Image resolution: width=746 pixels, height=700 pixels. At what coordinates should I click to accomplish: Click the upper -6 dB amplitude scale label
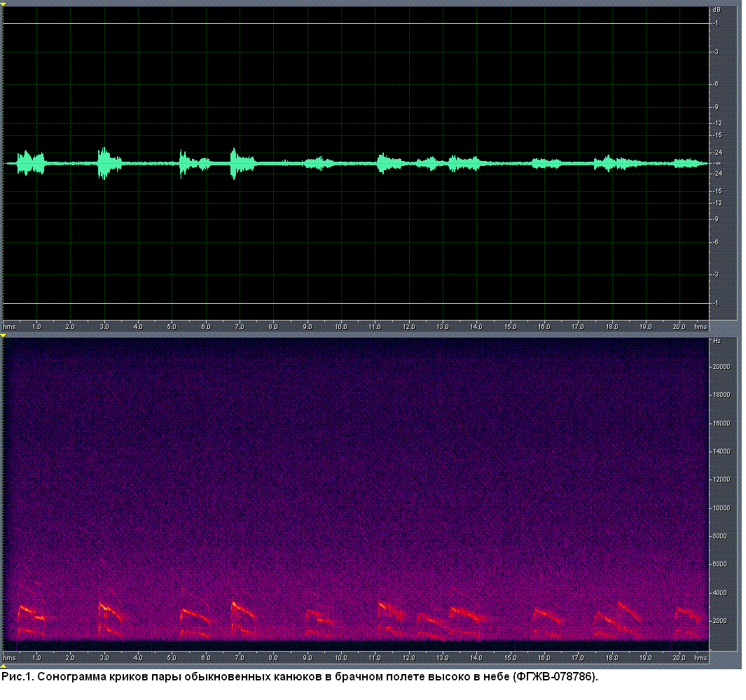716,84
